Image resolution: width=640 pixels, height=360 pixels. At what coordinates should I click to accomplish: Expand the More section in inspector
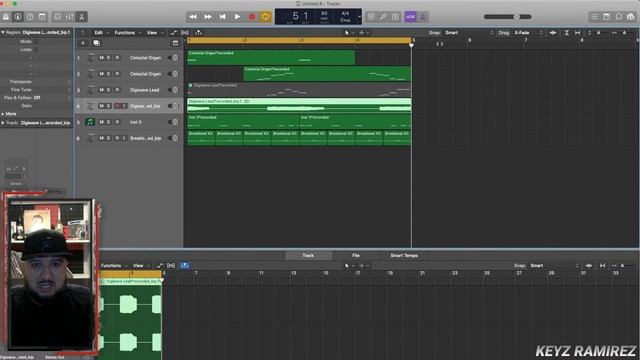tap(3, 114)
